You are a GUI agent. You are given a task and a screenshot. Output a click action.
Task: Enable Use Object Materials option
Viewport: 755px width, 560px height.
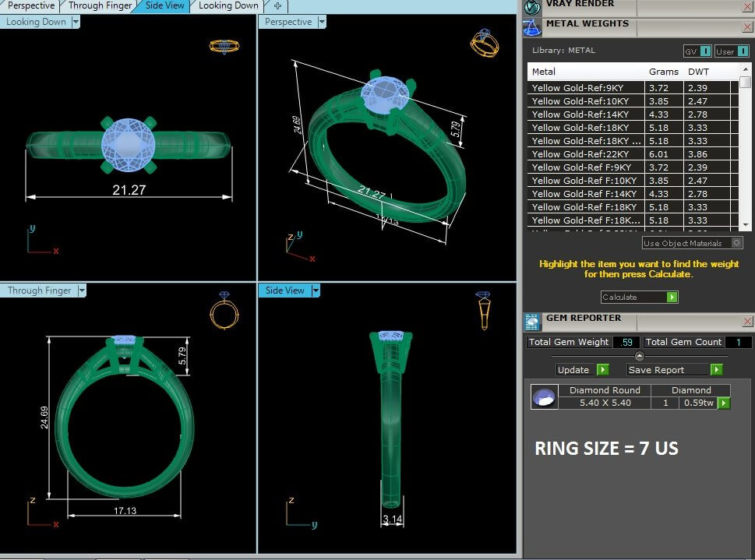tap(736, 243)
